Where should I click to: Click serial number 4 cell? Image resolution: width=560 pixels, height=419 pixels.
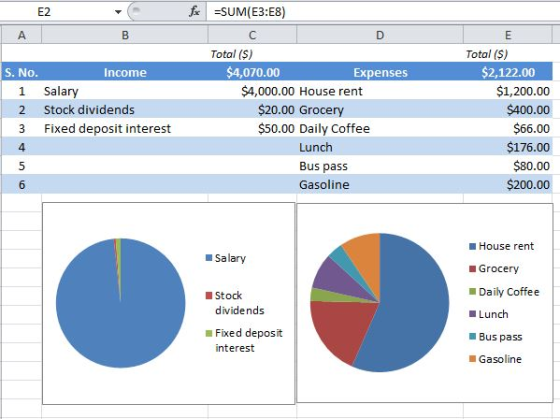pos(22,147)
